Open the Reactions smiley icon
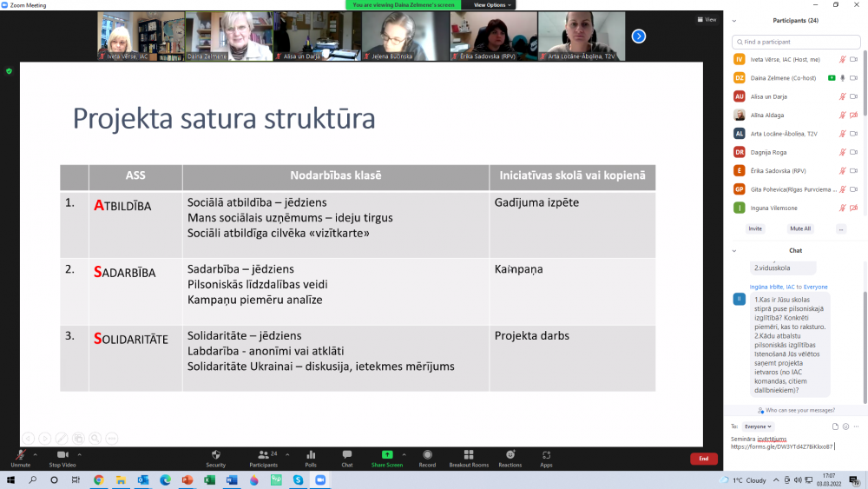 point(510,455)
